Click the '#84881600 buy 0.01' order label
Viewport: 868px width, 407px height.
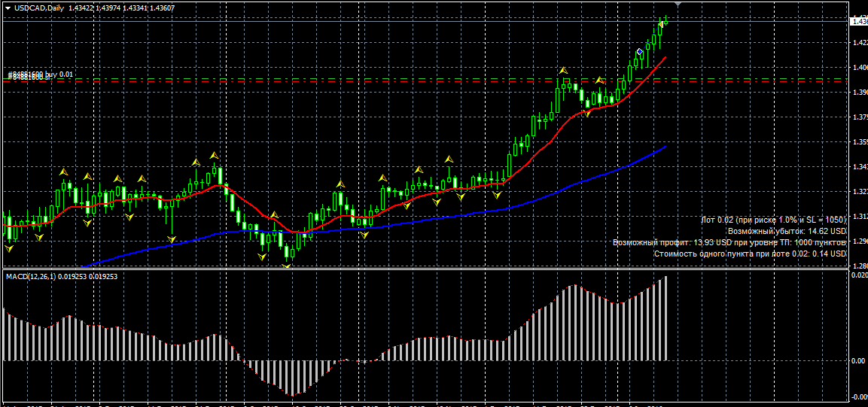click(x=39, y=74)
